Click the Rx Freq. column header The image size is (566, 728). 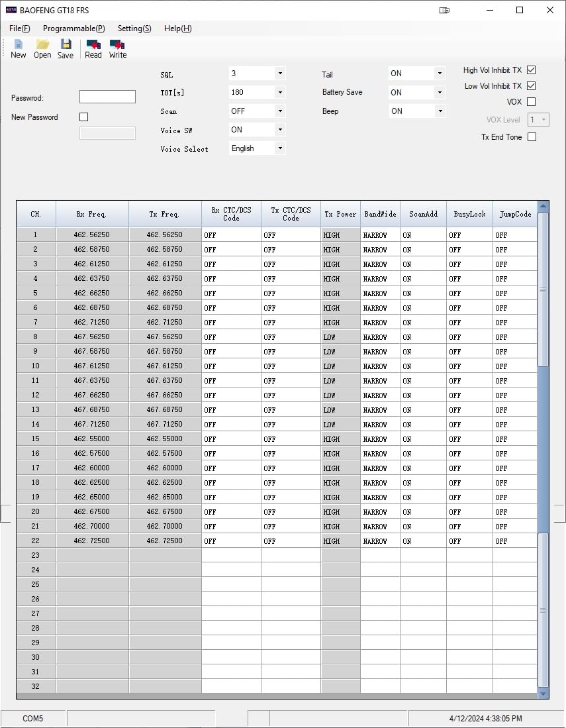[x=92, y=214]
